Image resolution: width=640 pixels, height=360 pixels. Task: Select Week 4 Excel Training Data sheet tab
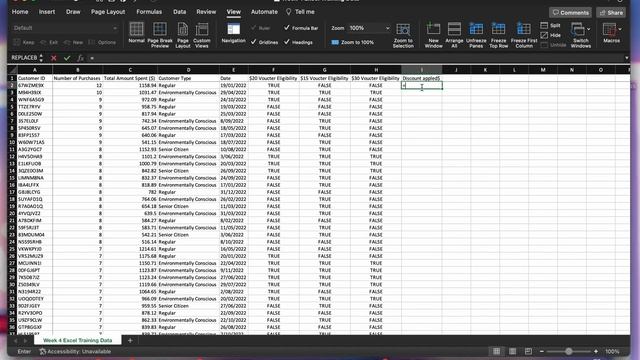coord(78,340)
